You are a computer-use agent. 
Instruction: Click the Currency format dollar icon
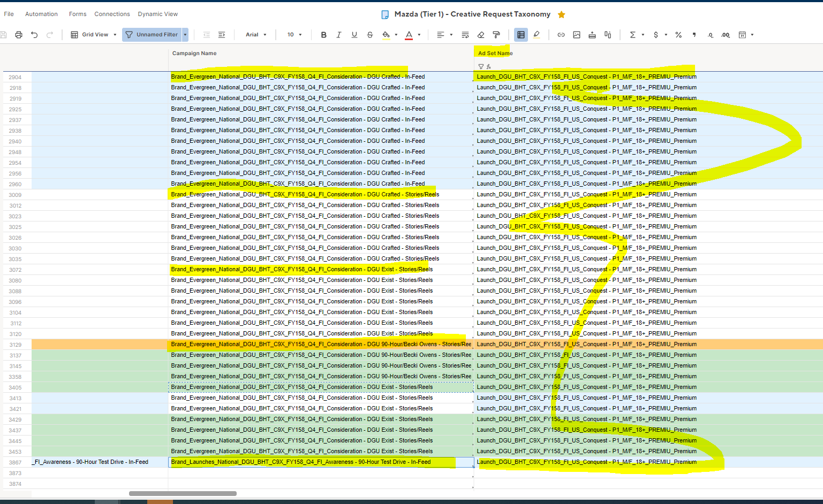656,35
